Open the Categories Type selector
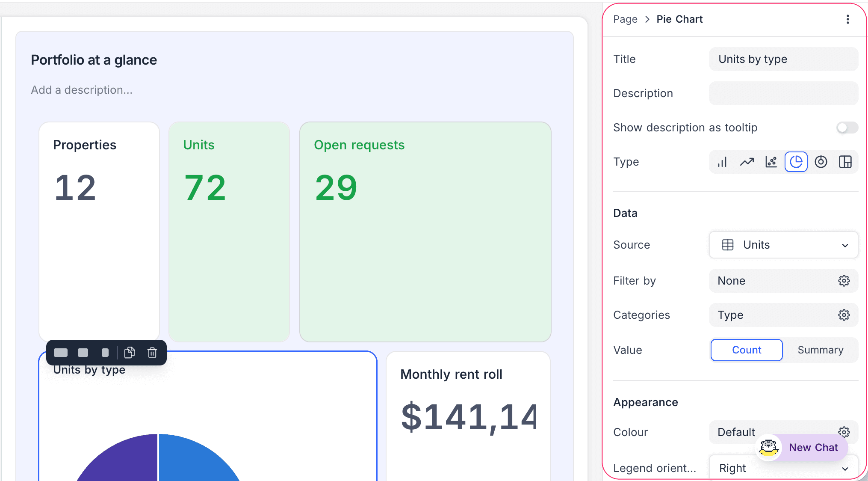The image size is (868, 481). 783,315
